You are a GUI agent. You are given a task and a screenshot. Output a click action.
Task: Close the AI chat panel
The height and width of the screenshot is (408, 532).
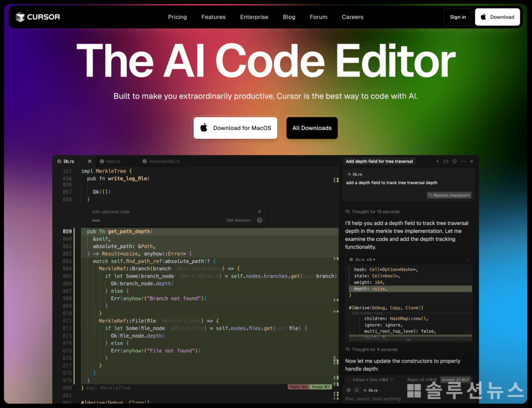point(471,161)
